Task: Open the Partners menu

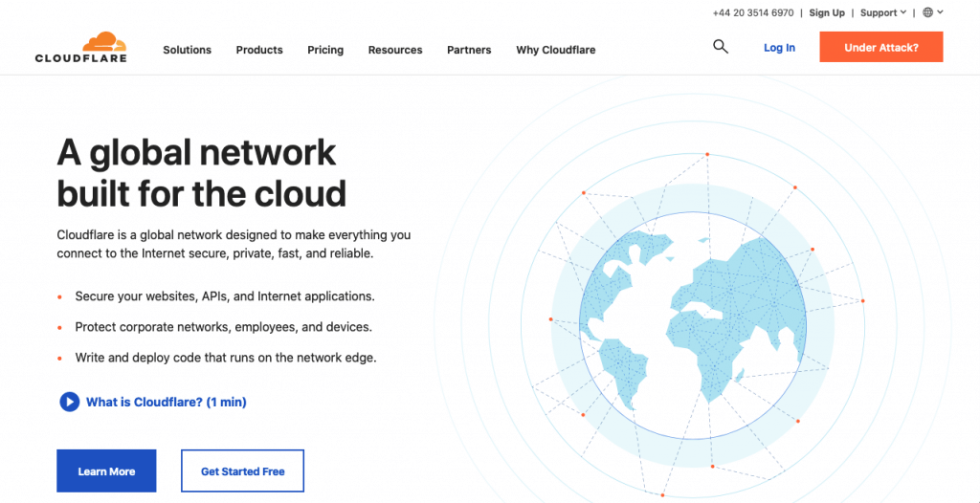Action: tap(469, 50)
